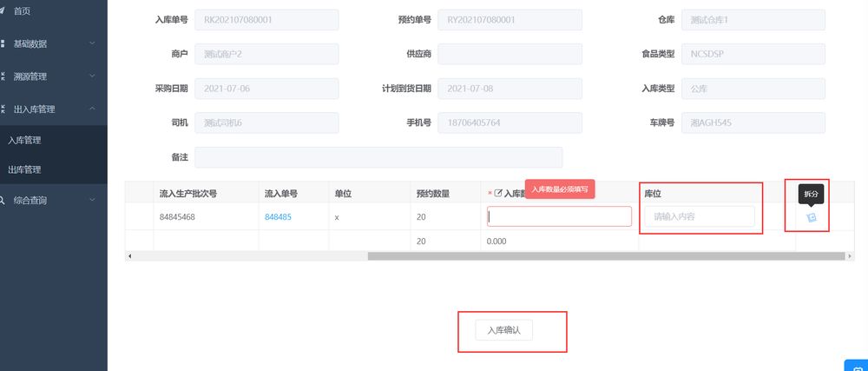Click the 库位 location input field
This screenshot has width=868, height=371.
[699, 216]
